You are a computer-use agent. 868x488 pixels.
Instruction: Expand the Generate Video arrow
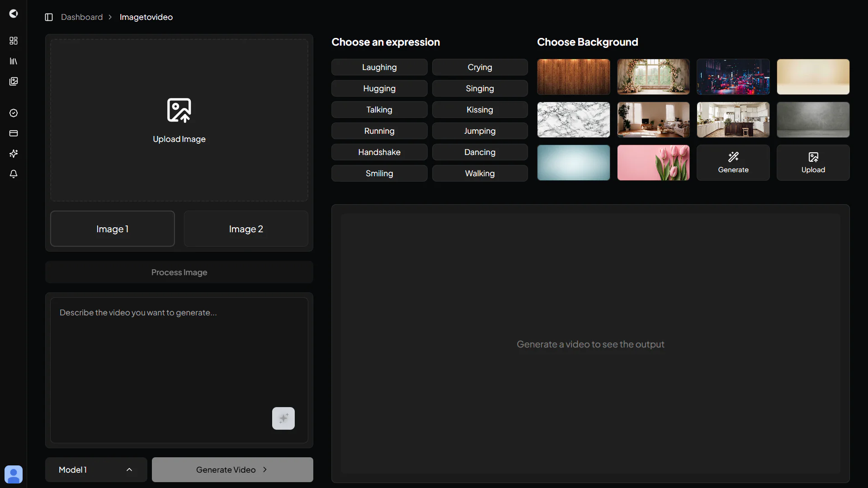[x=265, y=469]
